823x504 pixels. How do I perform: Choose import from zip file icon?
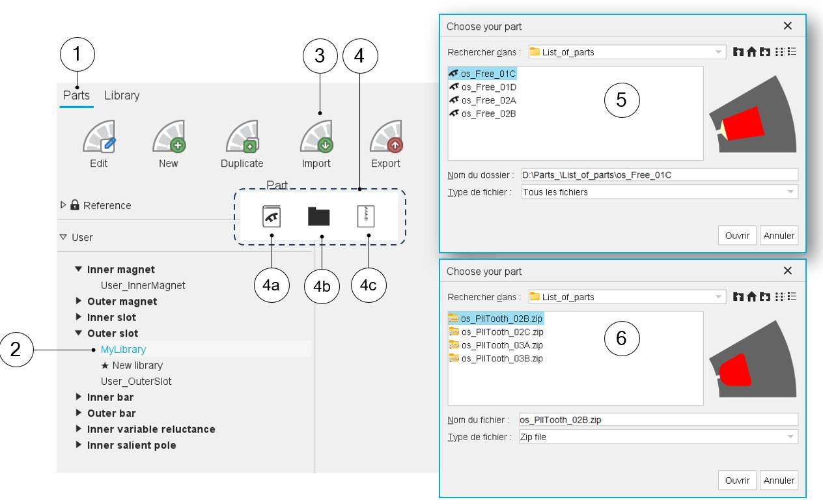coord(367,216)
